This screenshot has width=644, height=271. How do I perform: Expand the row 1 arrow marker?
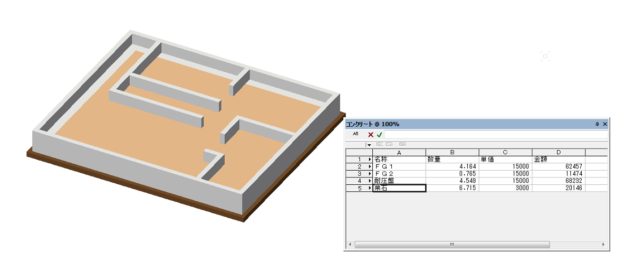click(x=370, y=159)
